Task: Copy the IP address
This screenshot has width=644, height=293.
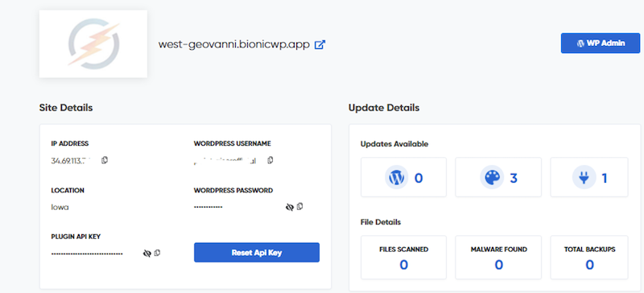Action: point(105,160)
